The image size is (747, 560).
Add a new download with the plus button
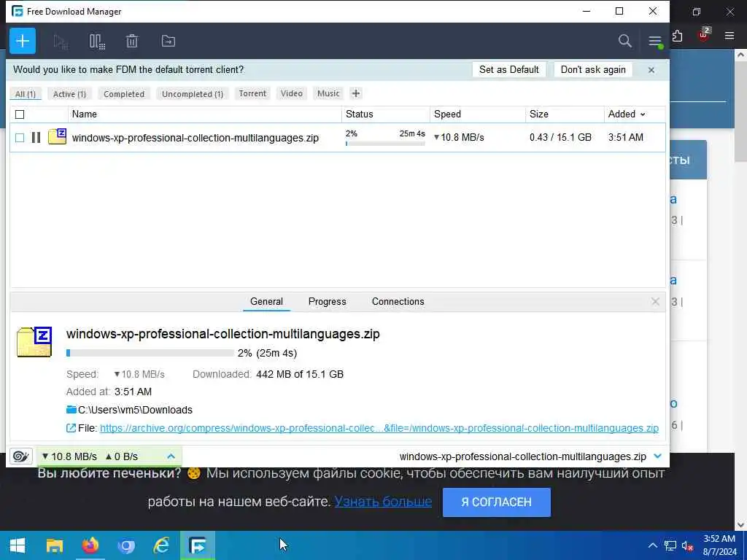click(x=23, y=41)
